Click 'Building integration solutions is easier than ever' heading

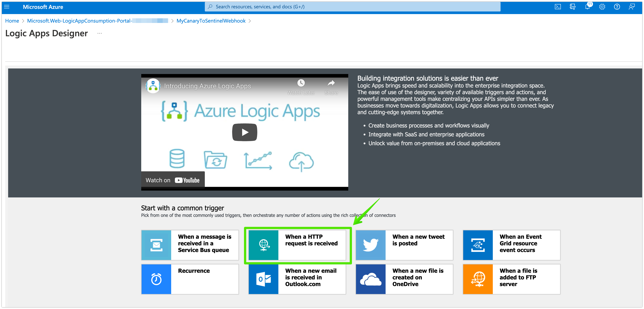(428, 78)
